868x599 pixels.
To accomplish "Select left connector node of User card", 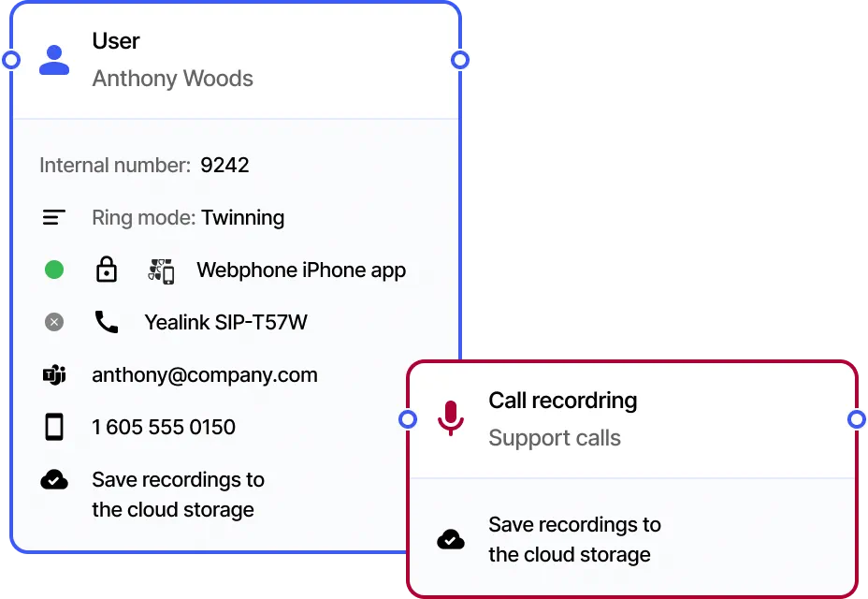I will (11, 60).
